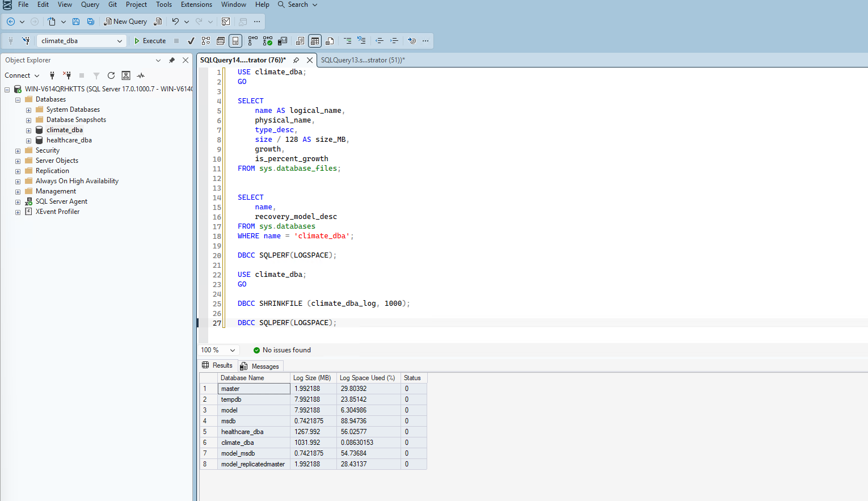This screenshot has height=501, width=868.
Task: Display the estimated execution plan
Action: coord(206,41)
